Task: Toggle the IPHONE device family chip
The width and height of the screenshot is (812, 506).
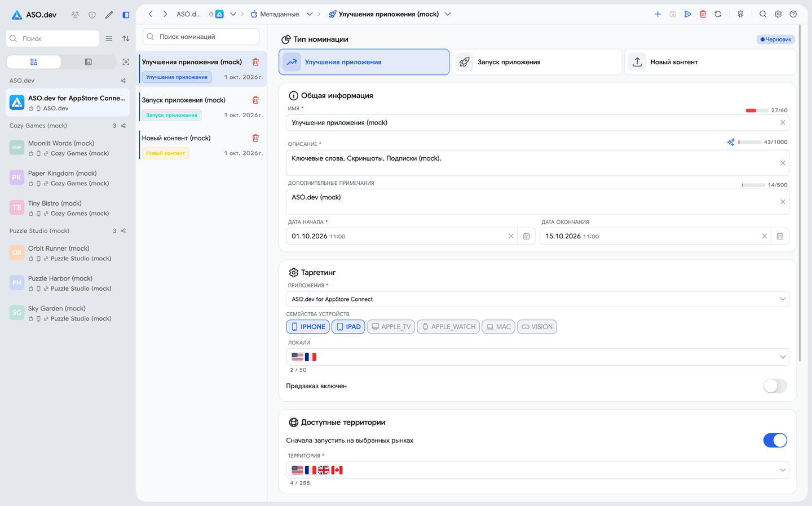Action: [x=308, y=327]
